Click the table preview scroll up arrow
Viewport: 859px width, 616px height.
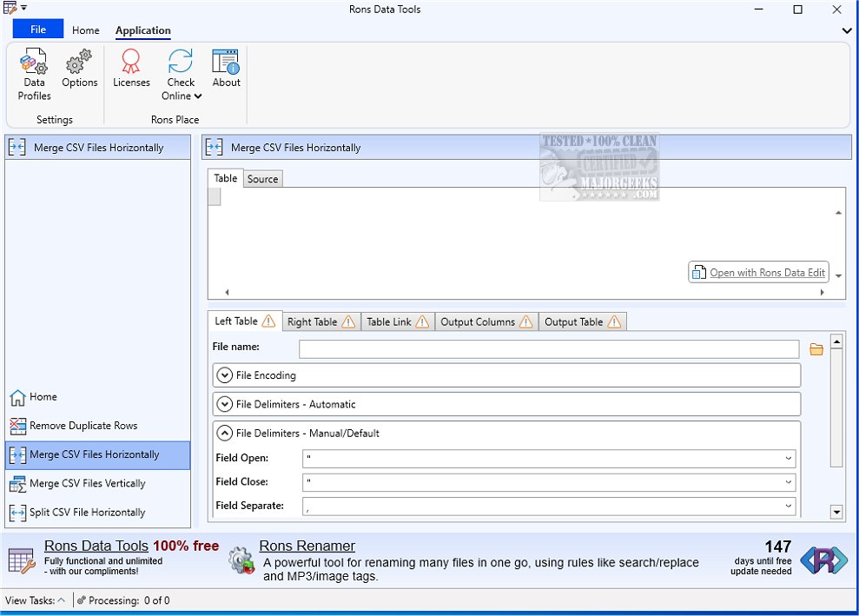(x=838, y=213)
